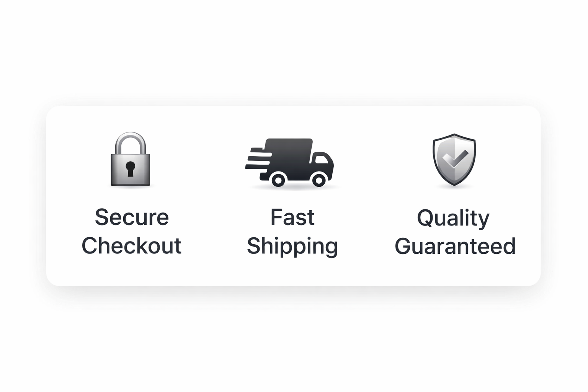Click the truck's cab window
The width and height of the screenshot is (588, 392).
tap(321, 159)
